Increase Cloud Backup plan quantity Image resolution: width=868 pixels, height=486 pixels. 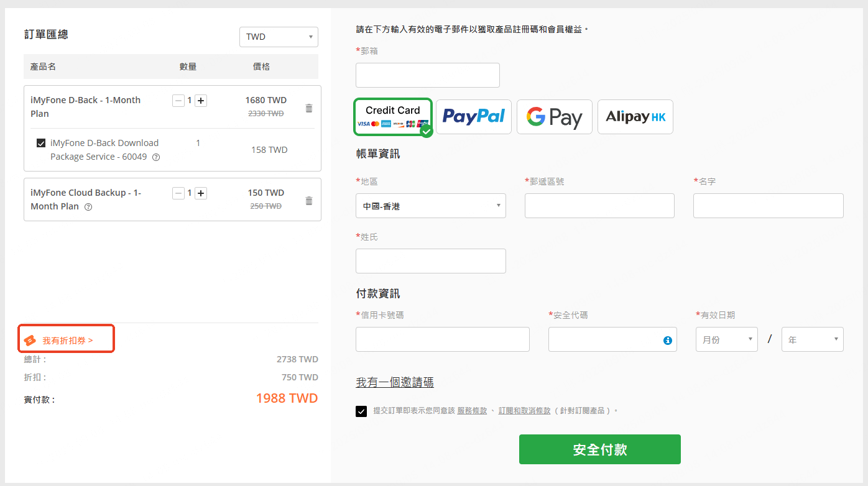pyautogui.click(x=201, y=193)
